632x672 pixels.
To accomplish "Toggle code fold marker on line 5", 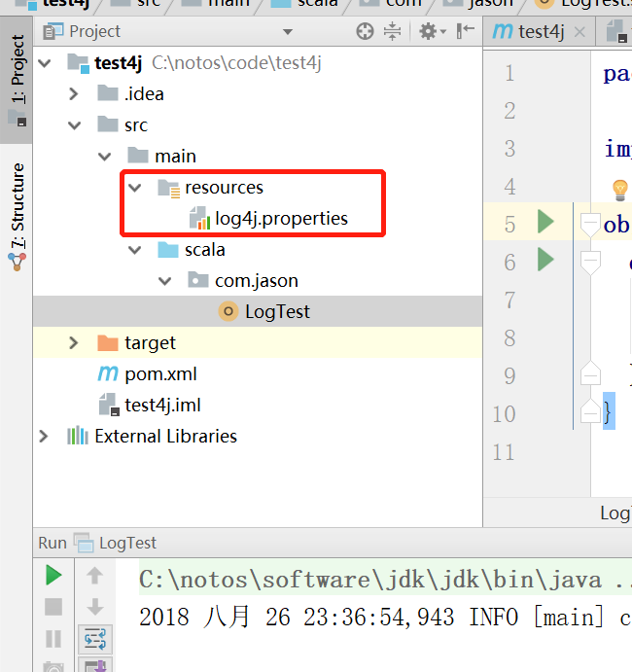I will [x=590, y=224].
